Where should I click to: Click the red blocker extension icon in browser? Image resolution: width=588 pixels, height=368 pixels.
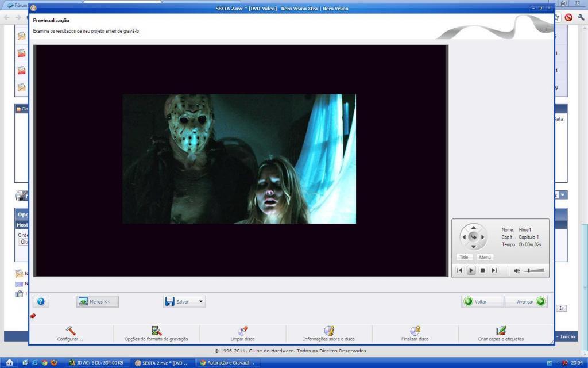[568, 17]
